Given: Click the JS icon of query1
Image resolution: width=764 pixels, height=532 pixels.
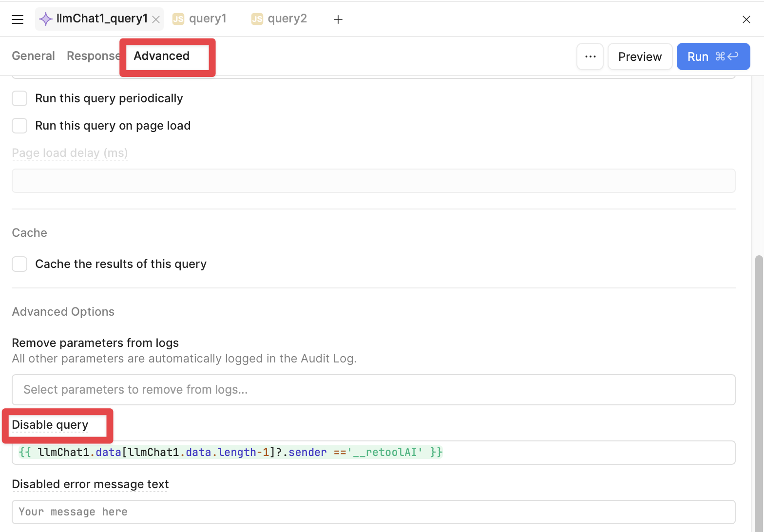Looking at the screenshot, I should tap(178, 19).
